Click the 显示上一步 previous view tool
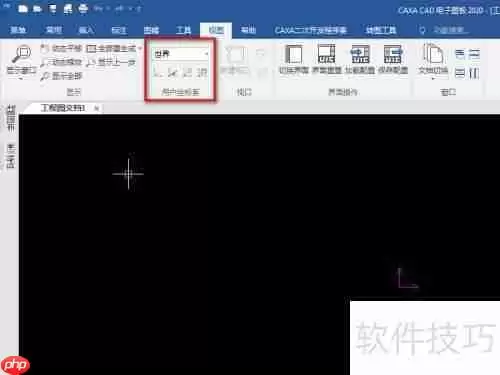The width and height of the screenshot is (500, 375). (111, 62)
